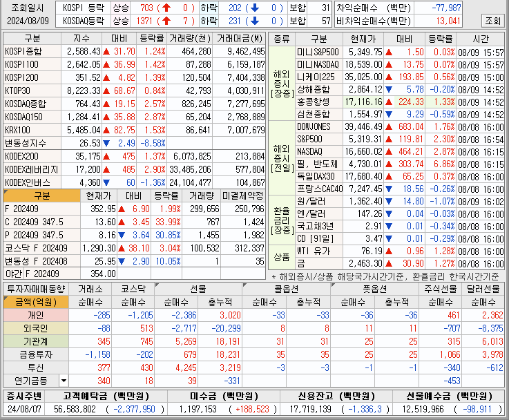
Task: Click KOSPI 상승 count 703
Action: [x=146, y=8]
